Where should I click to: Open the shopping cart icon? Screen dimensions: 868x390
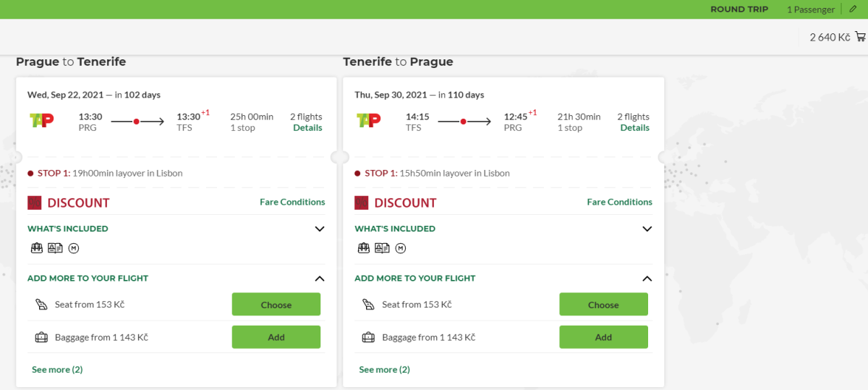860,37
